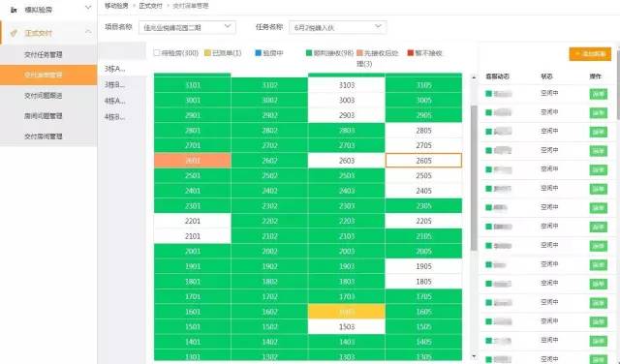The height and width of the screenshot is (364, 620).
Task: Click the red 暂不接收 legend swatch
Action: click(x=411, y=52)
